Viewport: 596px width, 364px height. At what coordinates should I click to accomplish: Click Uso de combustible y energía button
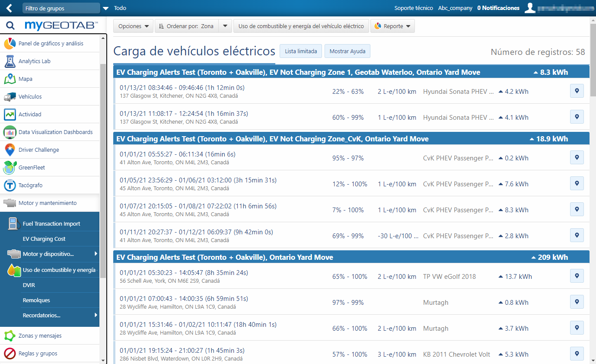click(x=301, y=26)
